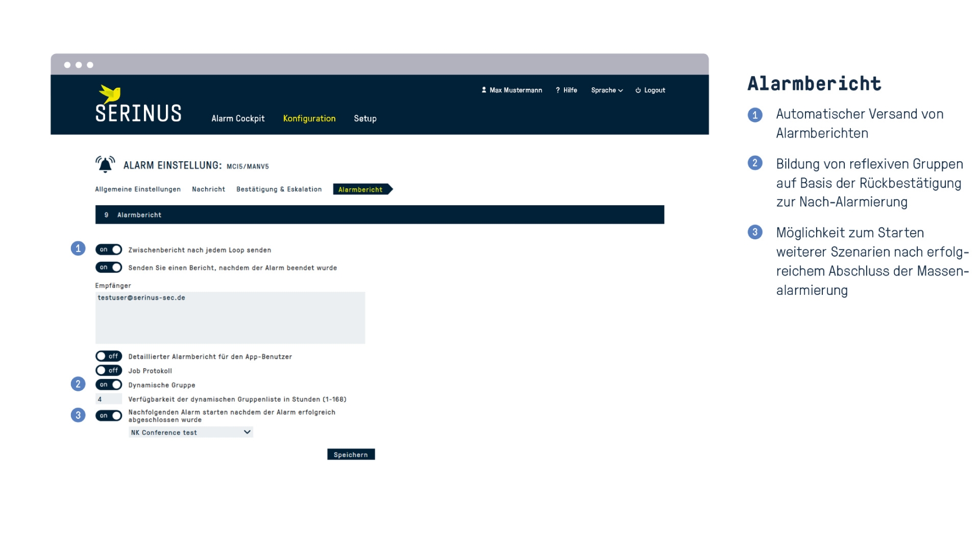Select the highlighted Alarmbericht tab

[362, 189]
